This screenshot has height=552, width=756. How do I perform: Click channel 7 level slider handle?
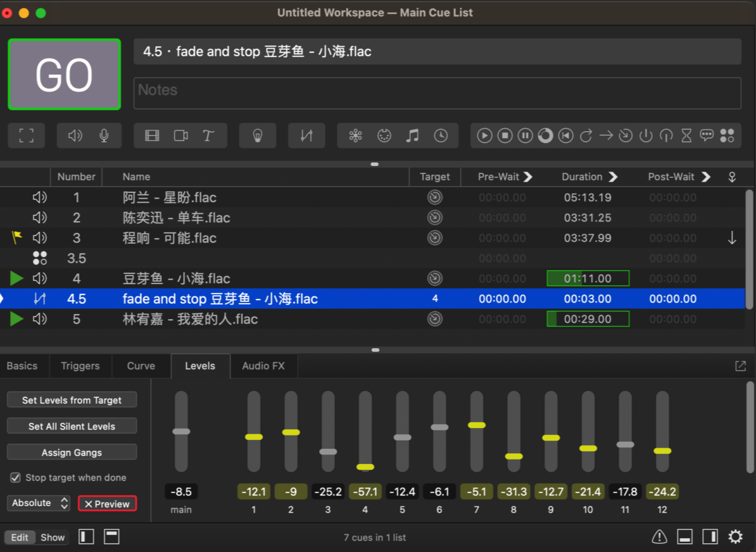[x=476, y=425]
